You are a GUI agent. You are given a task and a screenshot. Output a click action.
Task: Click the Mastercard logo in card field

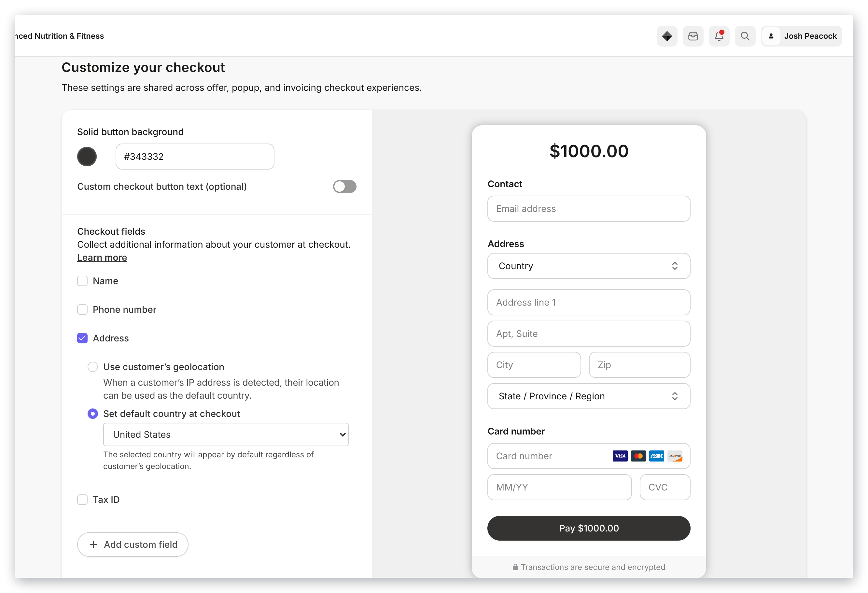(x=638, y=456)
